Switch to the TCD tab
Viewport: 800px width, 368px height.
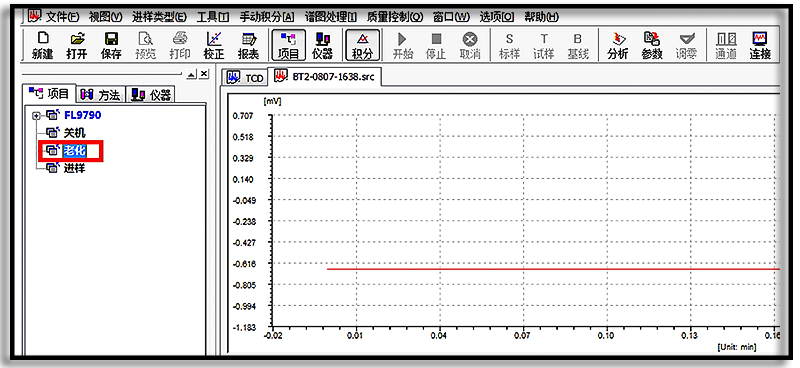click(x=246, y=78)
